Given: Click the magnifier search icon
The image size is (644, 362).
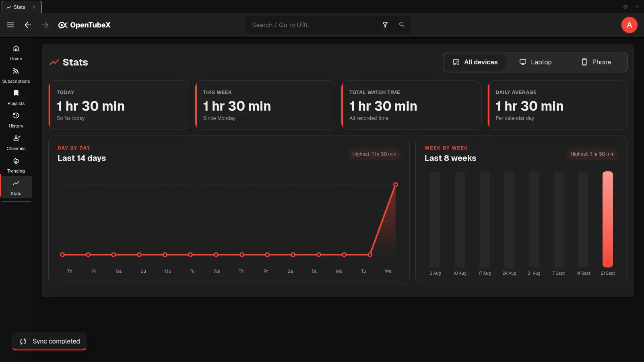Looking at the screenshot, I should (402, 25).
